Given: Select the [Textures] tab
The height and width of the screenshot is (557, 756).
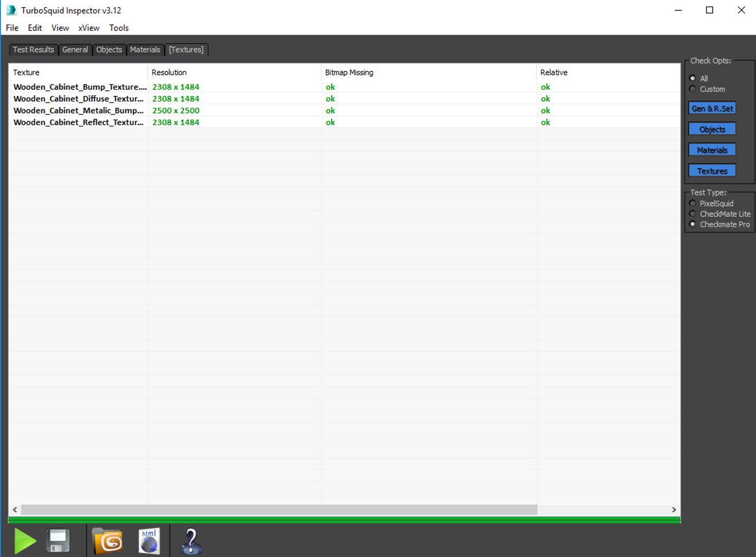Looking at the screenshot, I should pyautogui.click(x=186, y=50).
